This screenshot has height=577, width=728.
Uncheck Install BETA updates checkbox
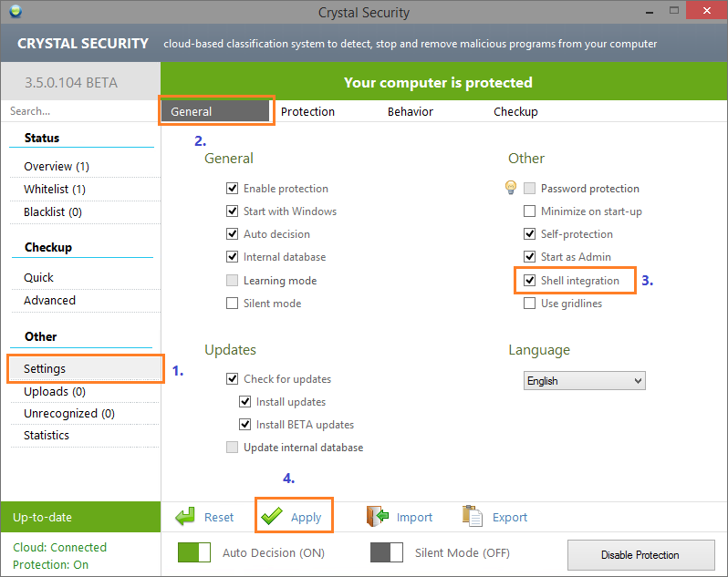pos(244,424)
